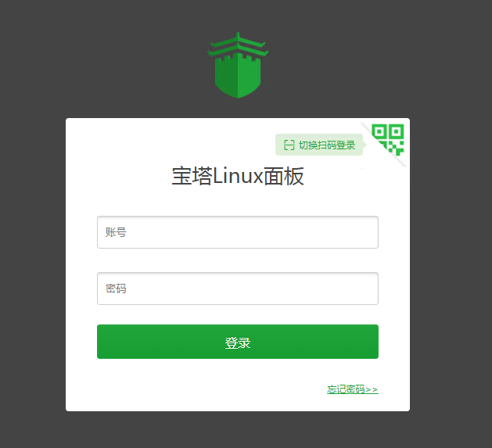Click the 密码 placeholder text
Viewport: 492px width, 448px height.
click(116, 289)
